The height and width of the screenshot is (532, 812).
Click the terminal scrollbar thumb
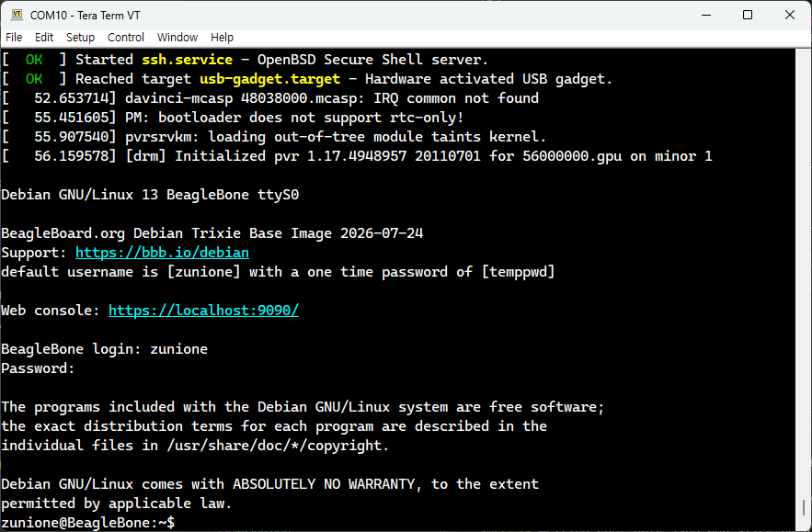pyautogui.click(x=803, y=507)
